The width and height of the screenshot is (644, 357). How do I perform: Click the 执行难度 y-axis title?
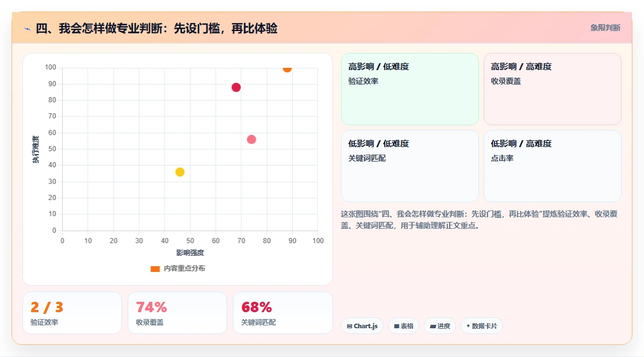[36, 149]
